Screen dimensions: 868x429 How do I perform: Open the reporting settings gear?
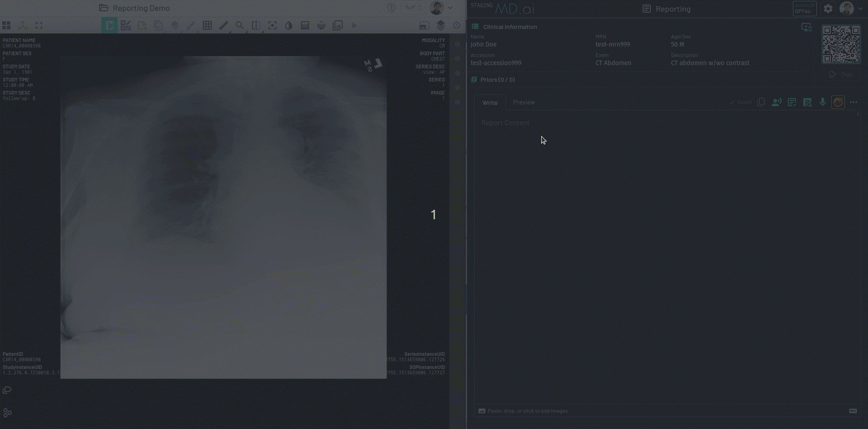coord(828,9)
